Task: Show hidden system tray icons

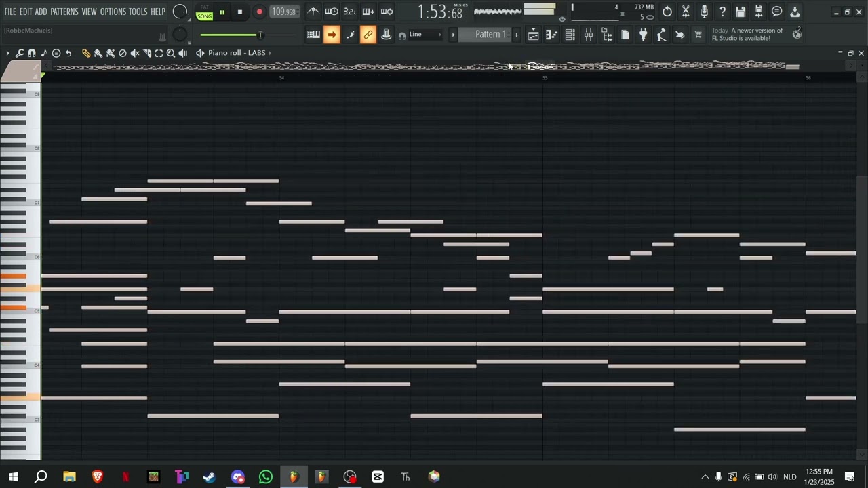Action: [705, 477]
